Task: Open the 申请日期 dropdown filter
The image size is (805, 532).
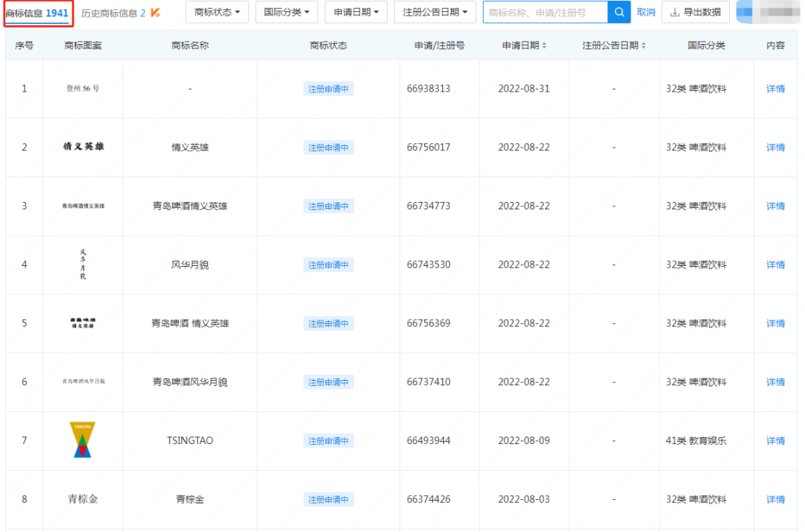Action: (356, 12)
